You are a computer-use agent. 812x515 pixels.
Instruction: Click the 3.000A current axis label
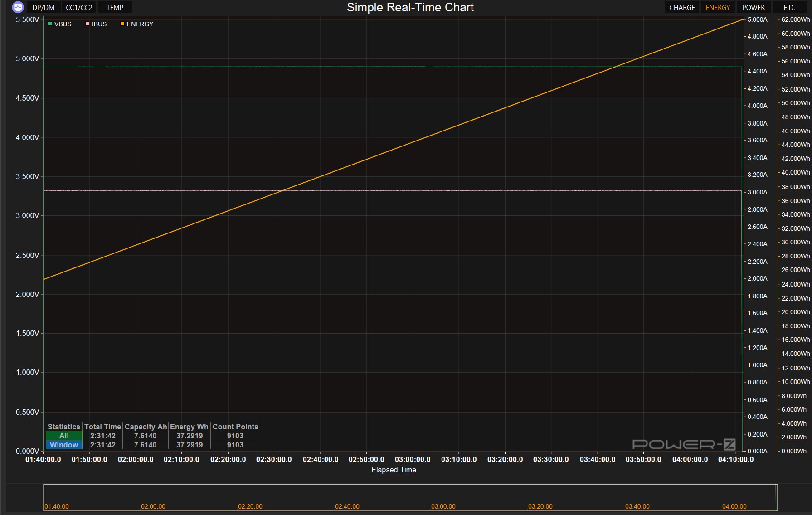coord(757,192)
